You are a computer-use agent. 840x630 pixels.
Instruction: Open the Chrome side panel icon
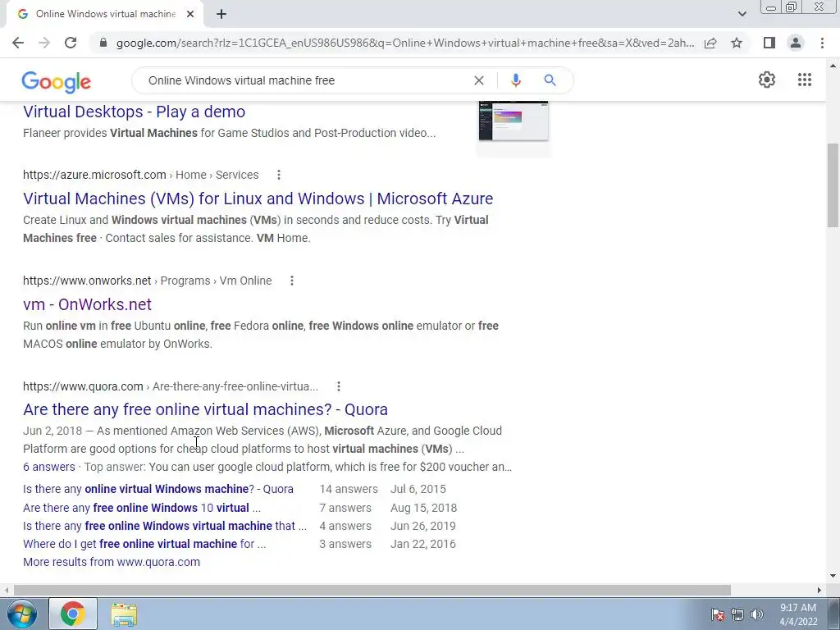point(769,43)
